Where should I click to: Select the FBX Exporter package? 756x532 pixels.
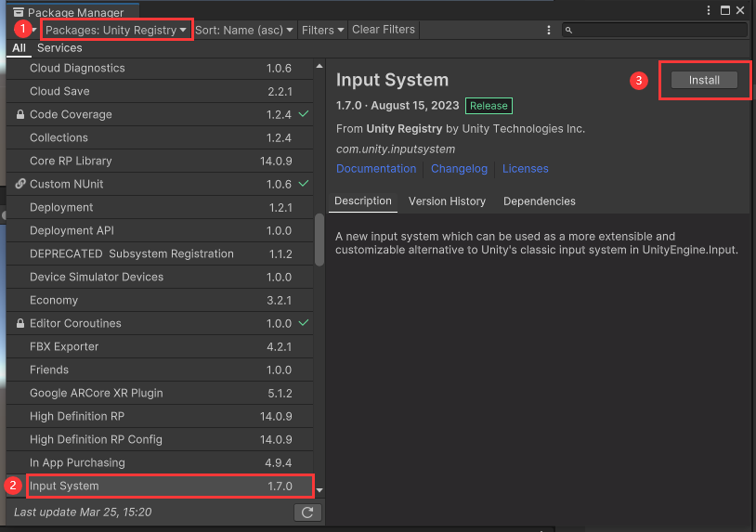click(x=160, y=346)
